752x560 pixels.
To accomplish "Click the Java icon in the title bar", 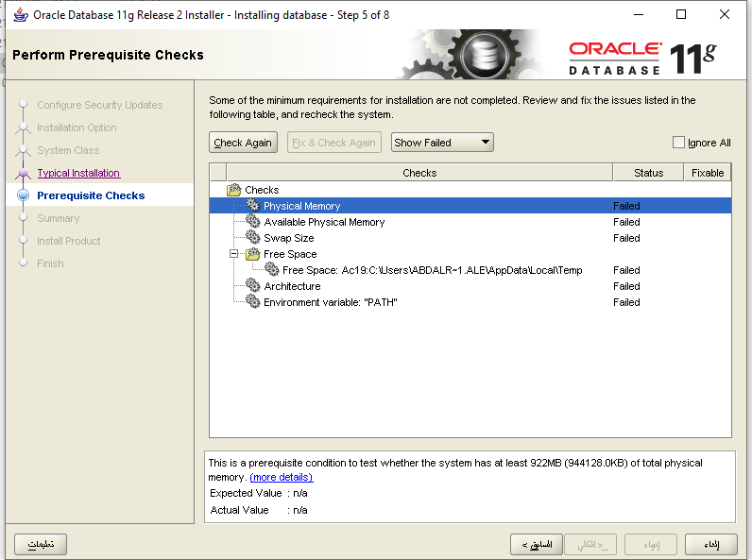I will [19, 14].
